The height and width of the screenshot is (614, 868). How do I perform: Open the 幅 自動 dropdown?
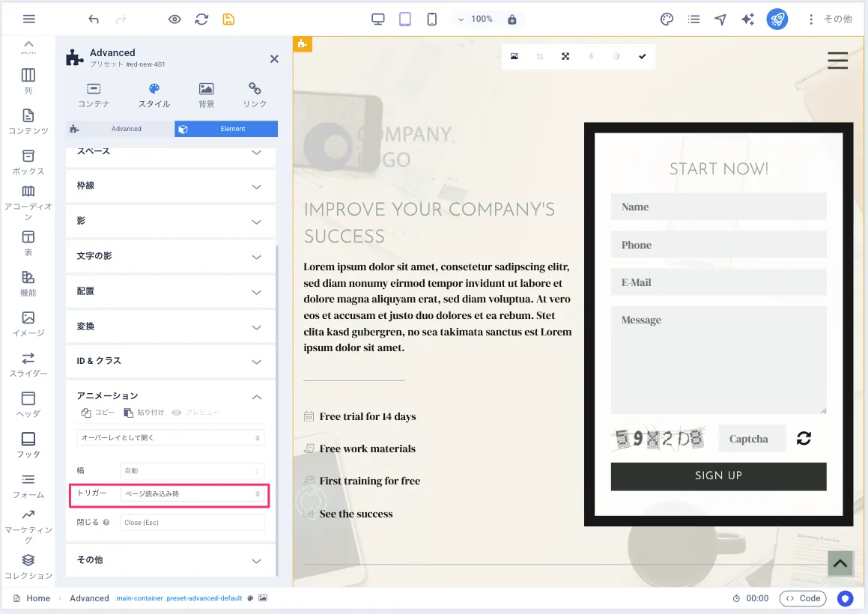[192, 470]
